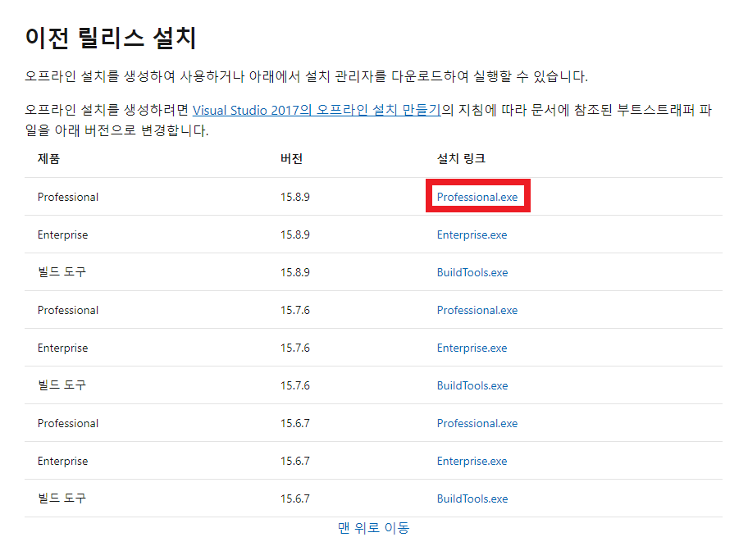Download Enterprise.exe for version 15.8.9
Image resolution: width=748 pixels, height=560 pixels.
point(472,234)
